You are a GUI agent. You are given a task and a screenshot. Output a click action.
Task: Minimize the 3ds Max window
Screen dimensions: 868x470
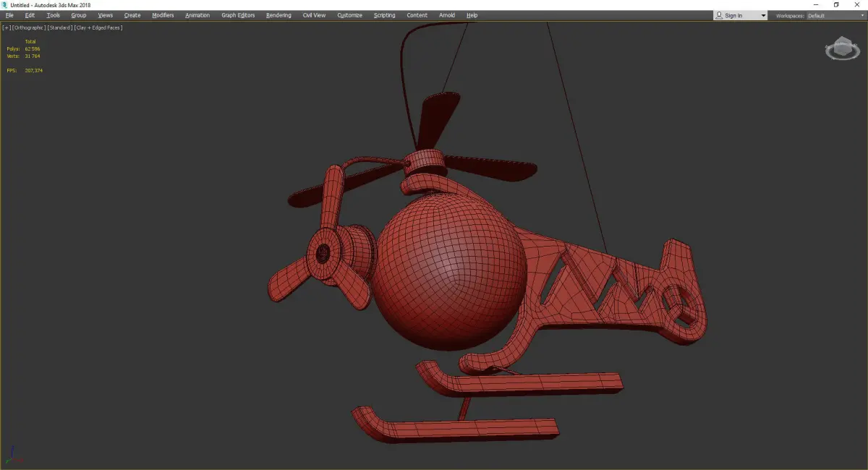816,5
